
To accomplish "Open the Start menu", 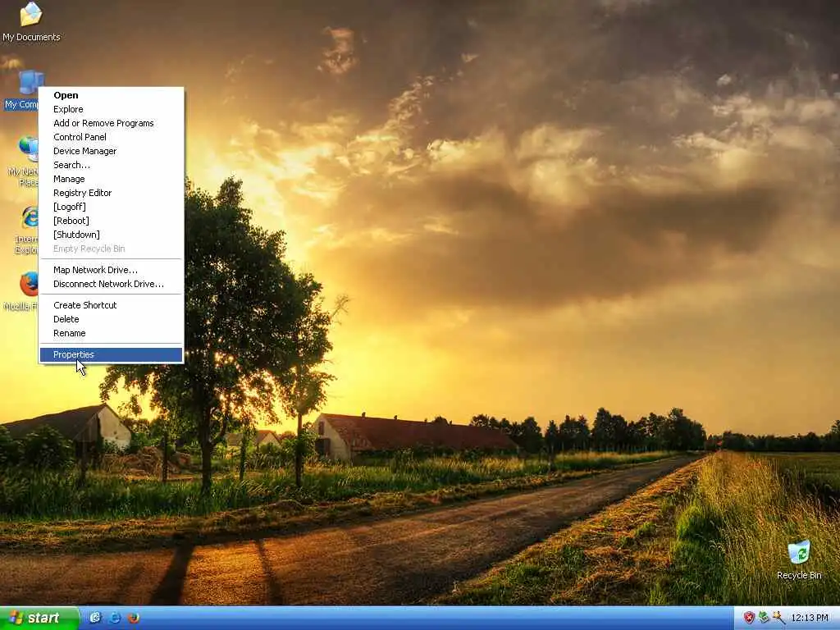I will (39, 618).
